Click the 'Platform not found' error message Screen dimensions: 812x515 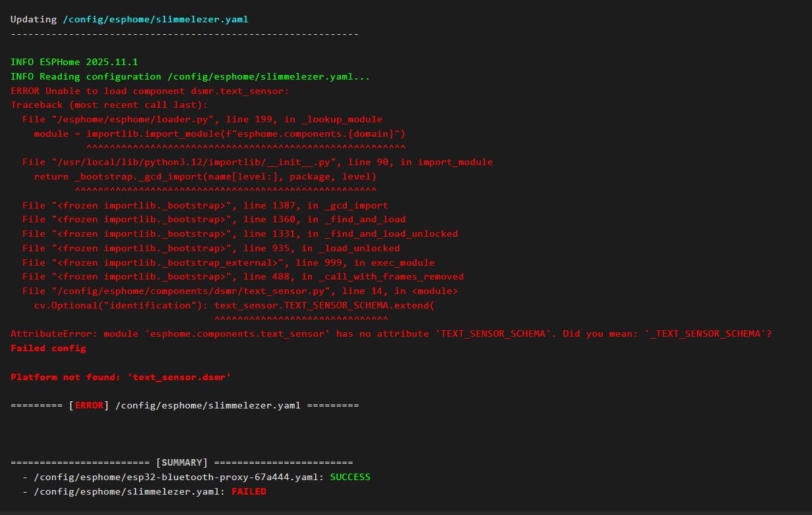point(120,377)
